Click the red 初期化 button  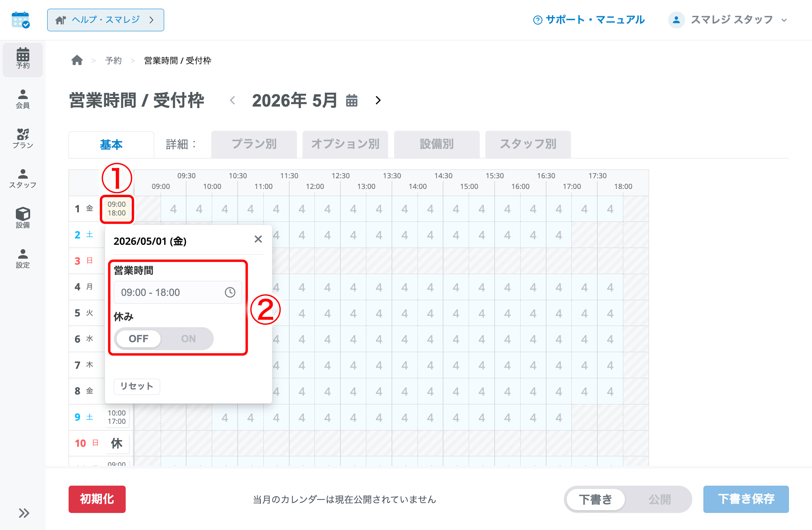click(97, 499)
